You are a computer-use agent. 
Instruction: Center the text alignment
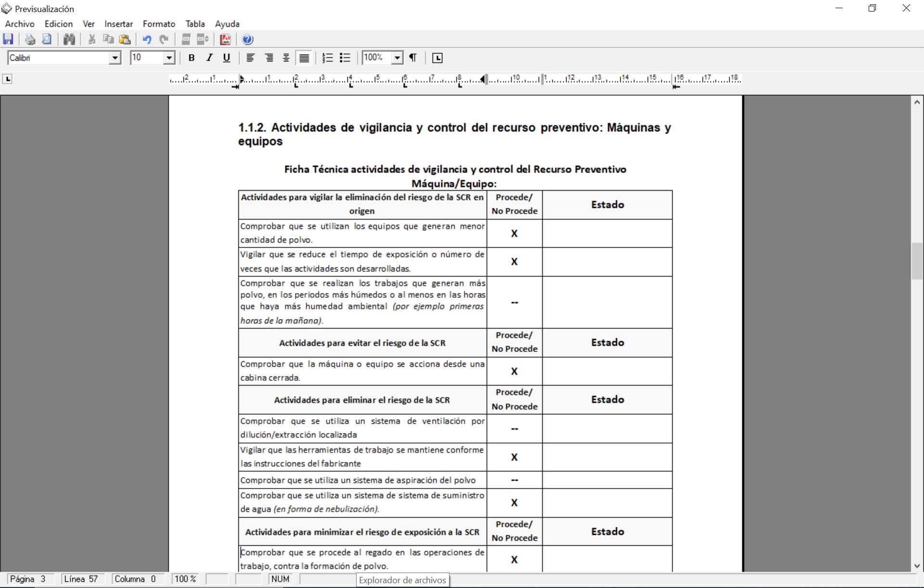[x=286, y=58]
